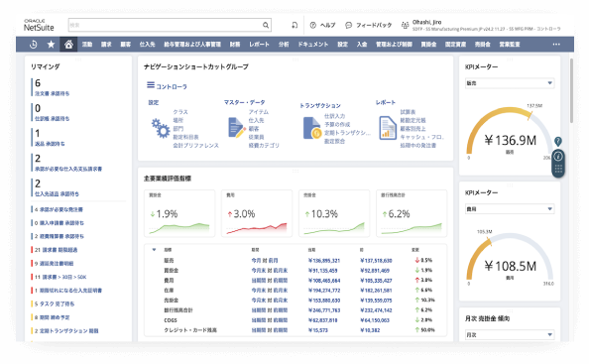
Task: Open the 顧客 menu
Action: point(126,45)
